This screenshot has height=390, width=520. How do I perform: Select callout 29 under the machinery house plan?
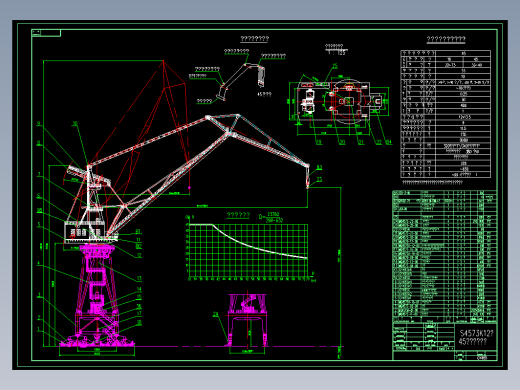pyautogui.click(x=319, y=142)
